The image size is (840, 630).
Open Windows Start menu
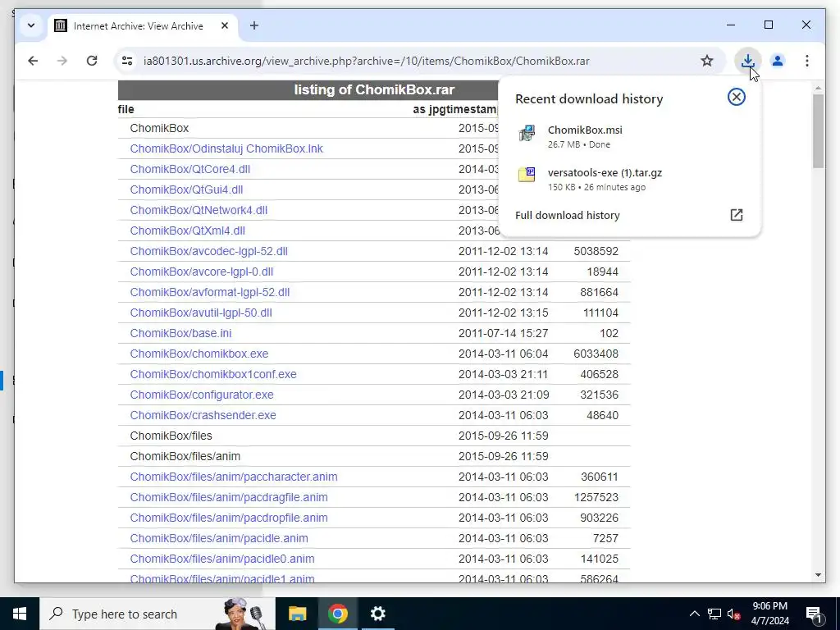20,614
